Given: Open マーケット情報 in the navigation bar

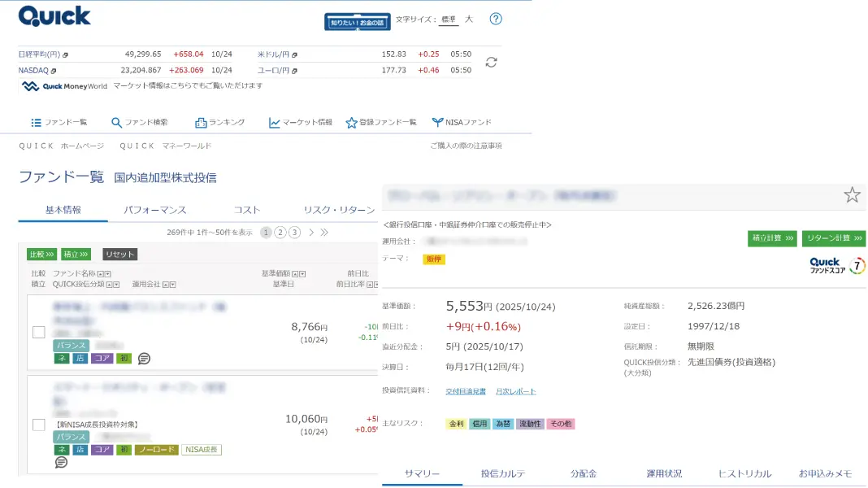Looking at the screenshot, I should (301, 123).
